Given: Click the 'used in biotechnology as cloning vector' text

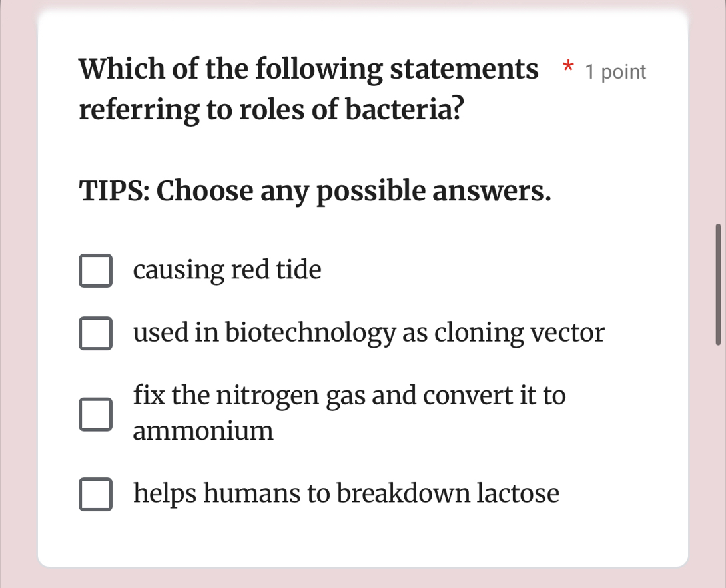Looking at the screenshot, I should pyautogui.click(x=368, y=332).
